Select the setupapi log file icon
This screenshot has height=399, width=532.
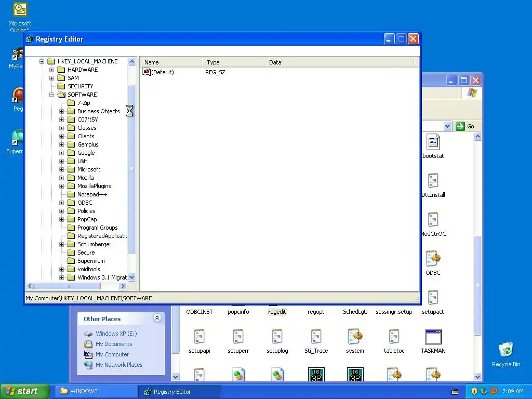point(199,337)
